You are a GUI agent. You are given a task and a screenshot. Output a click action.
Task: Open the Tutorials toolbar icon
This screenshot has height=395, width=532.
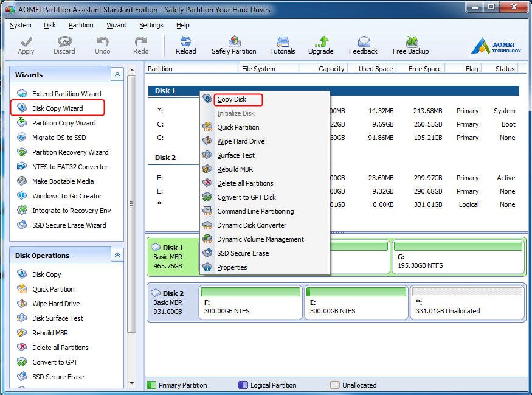283,41
